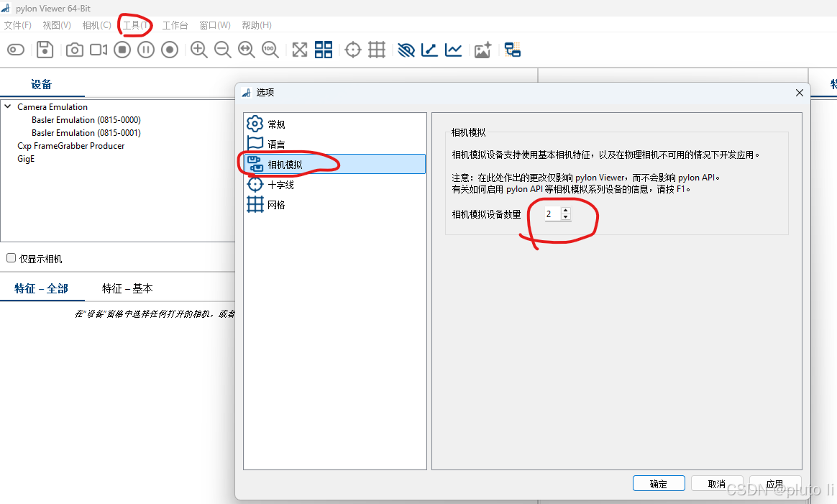Click the 设备 panel tab
837x504 pixels.
point(42,84)
